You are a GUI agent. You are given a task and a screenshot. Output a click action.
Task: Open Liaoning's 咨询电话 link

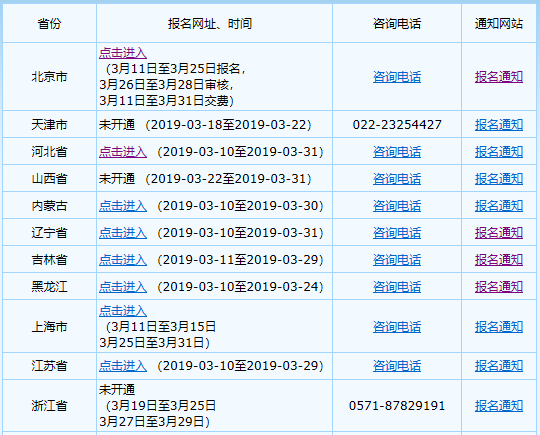(397, 233)
